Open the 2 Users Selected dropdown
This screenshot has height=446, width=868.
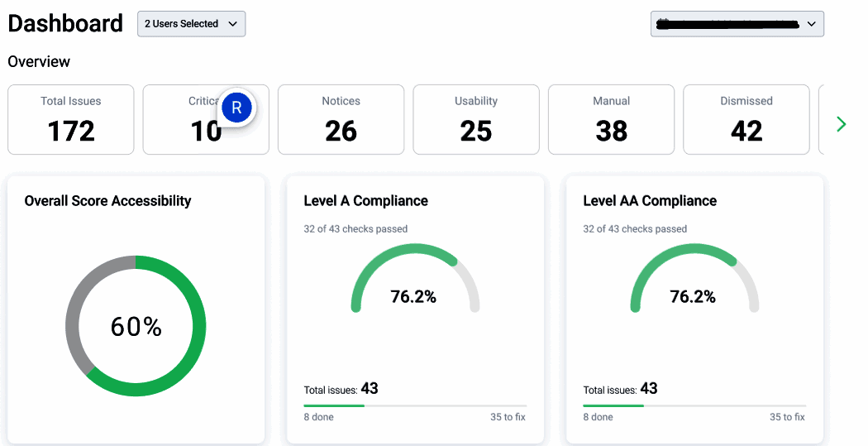coord(191,24)
